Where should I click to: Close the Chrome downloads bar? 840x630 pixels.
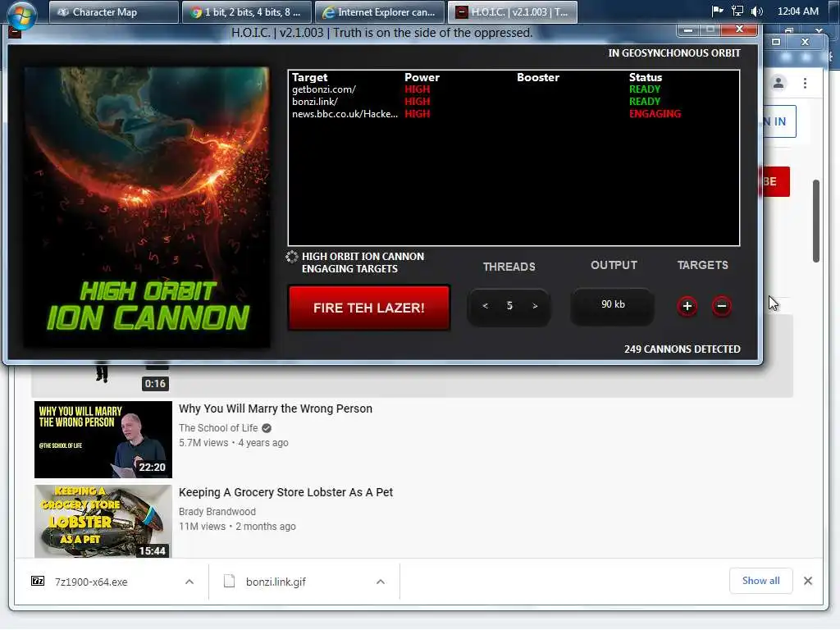coord(808,581)
